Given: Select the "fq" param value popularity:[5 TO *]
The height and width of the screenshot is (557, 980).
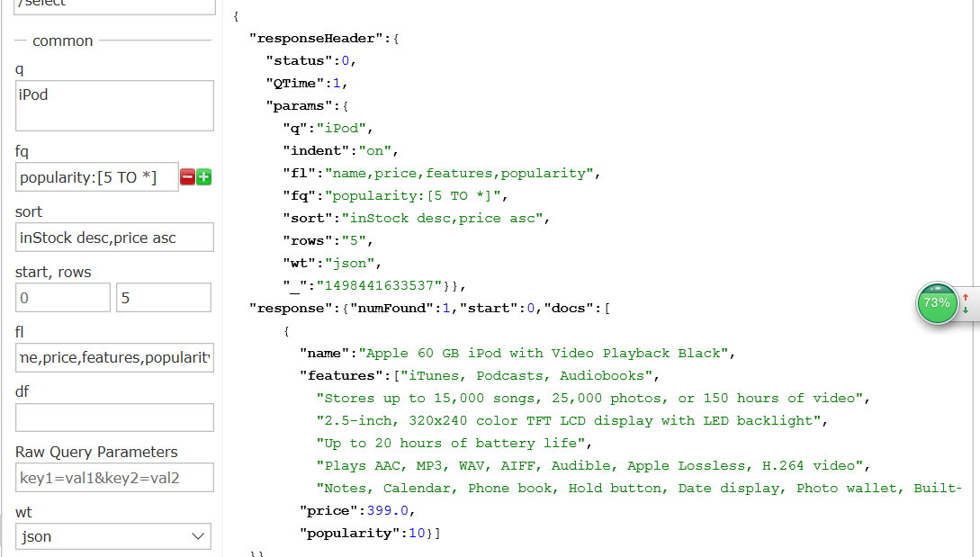Looking at the screenshot, I should (412, 195).
